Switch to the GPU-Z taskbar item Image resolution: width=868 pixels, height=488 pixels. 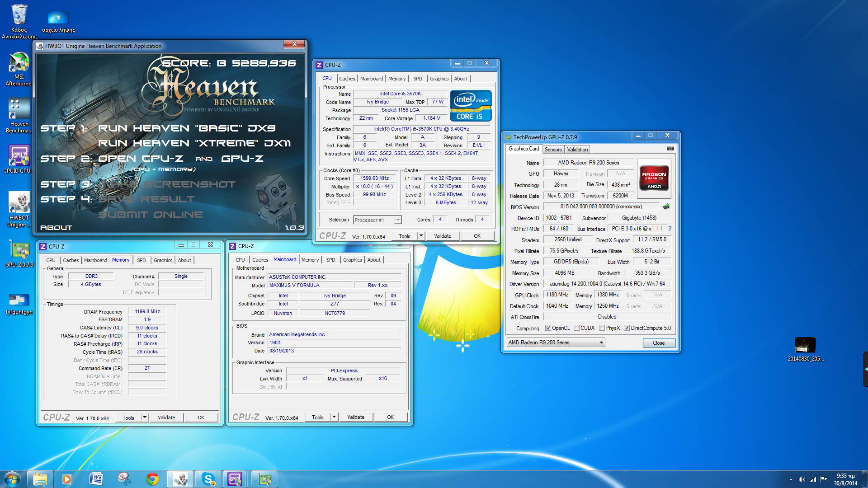coord(264,479)
